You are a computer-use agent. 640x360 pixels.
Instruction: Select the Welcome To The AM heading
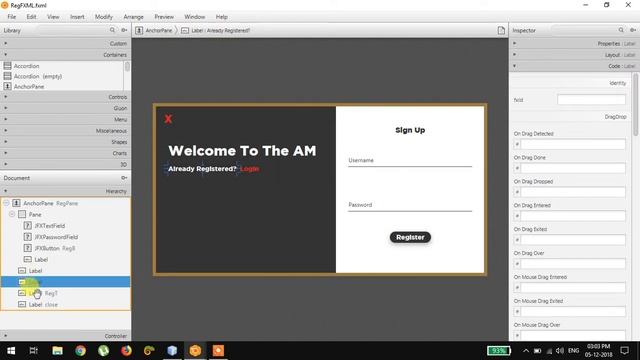[242, 151]
